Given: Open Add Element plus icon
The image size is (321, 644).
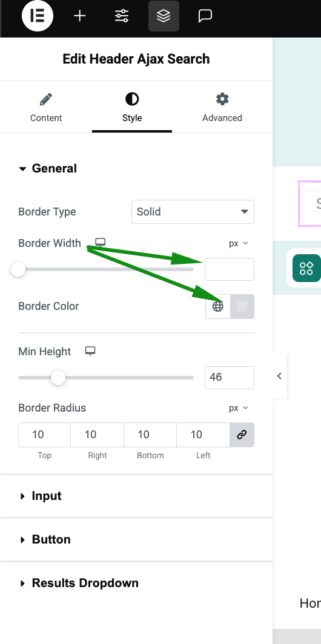Looking at the screenshot, I should click(80, 16).
